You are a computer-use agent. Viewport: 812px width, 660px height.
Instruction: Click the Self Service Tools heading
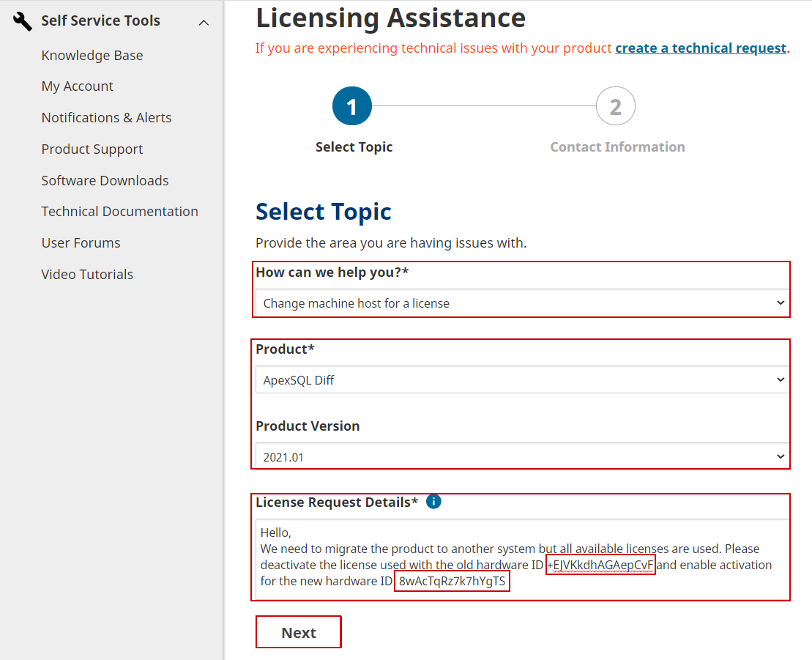point(100,21)
